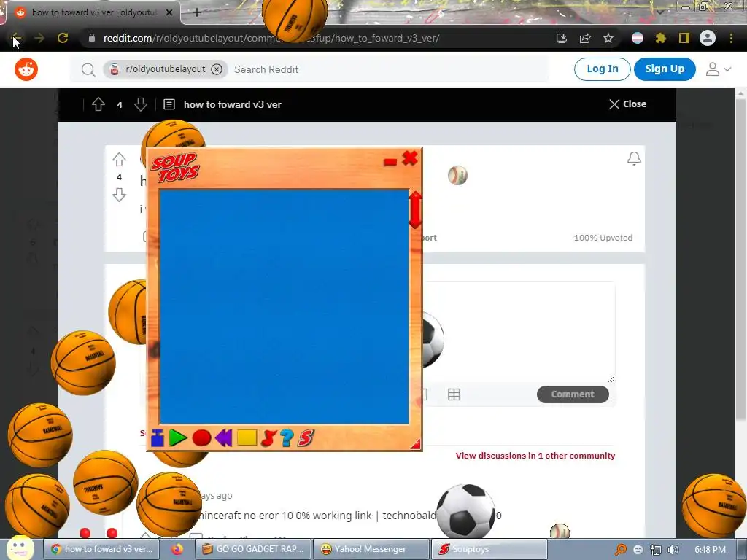The image size is (747, 560).
Task: Click the red resize corner of Soup Toys
Action: pos(415,444)
